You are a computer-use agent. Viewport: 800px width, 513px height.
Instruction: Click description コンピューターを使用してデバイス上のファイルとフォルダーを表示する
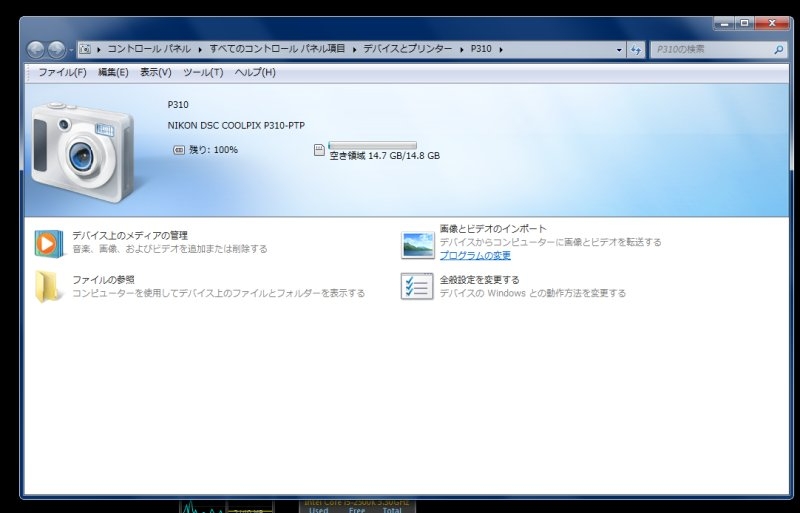tap(218, 294)
